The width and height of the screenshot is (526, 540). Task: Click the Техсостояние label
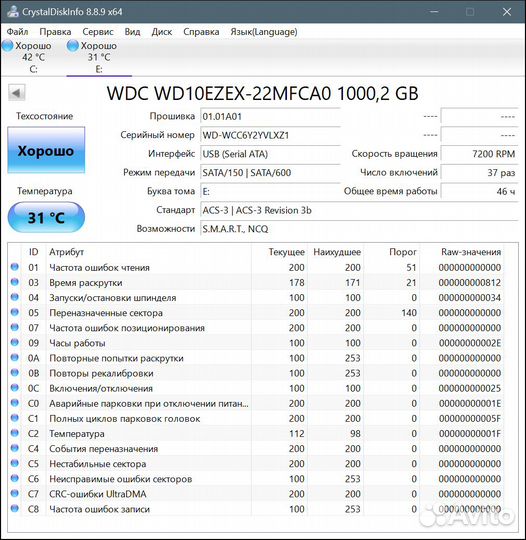coord(44,116)
